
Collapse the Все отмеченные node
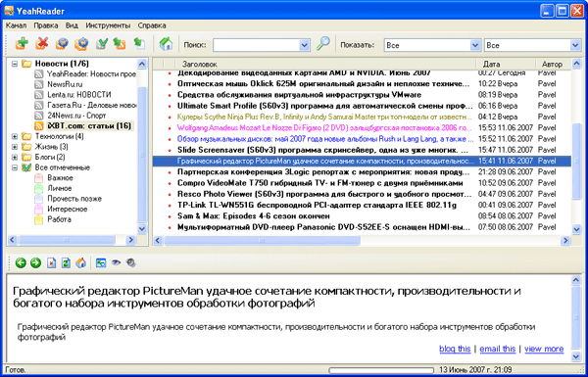pos(15,167)
